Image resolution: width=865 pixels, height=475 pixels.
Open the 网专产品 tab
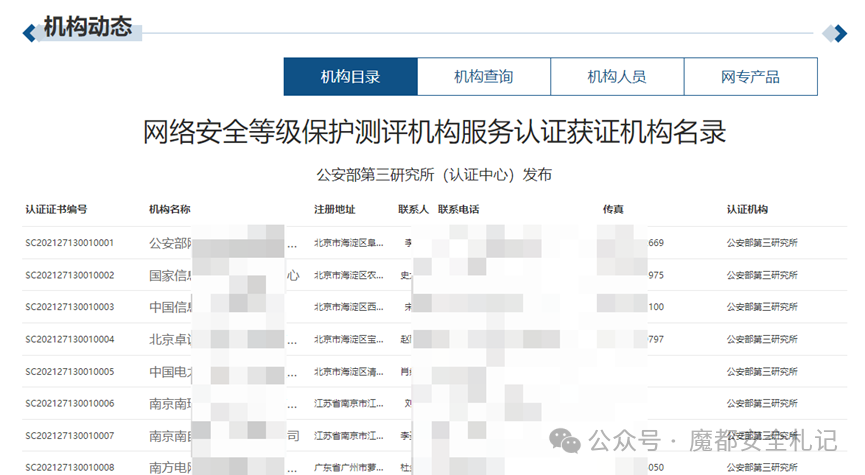click(751, 77)
